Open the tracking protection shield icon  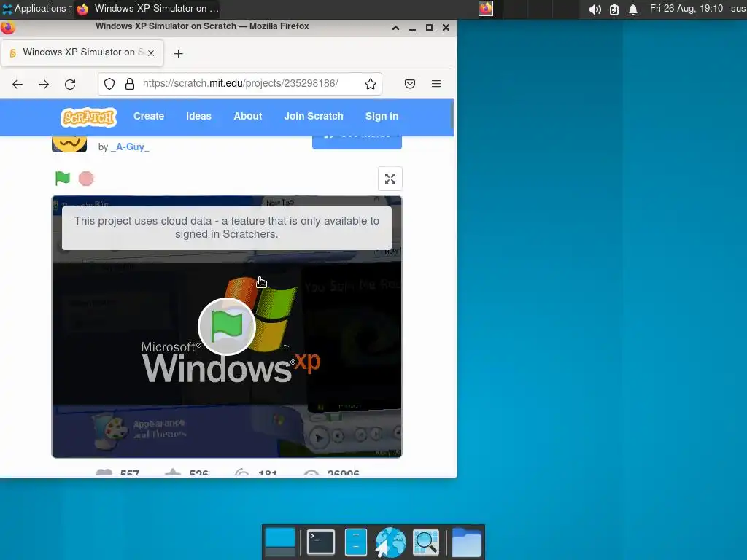pos(109,84)
